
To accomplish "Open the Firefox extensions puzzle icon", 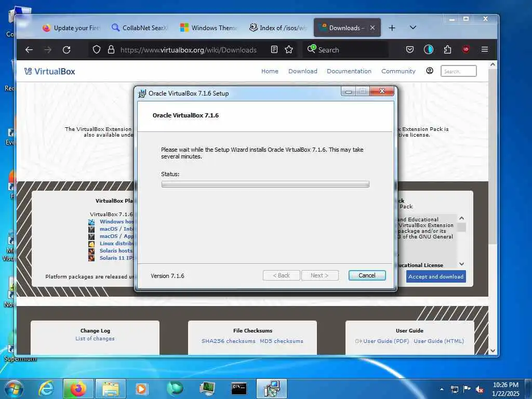I will (447, 50).
